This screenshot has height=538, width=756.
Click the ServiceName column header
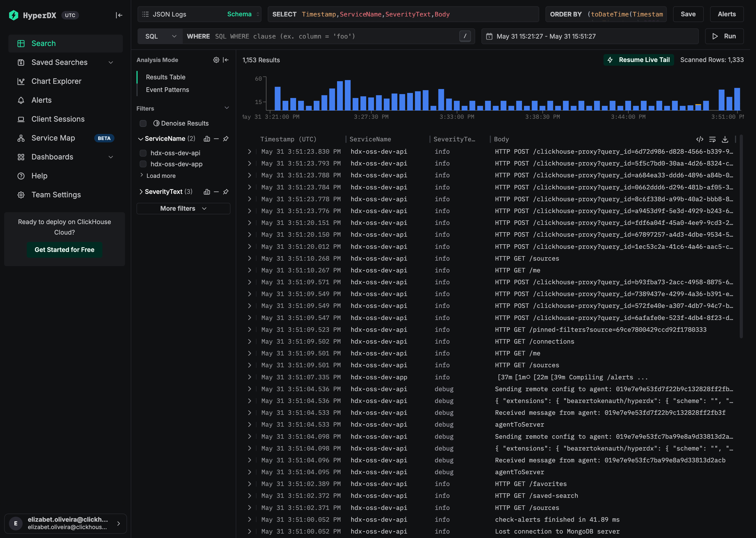point(370,139)
